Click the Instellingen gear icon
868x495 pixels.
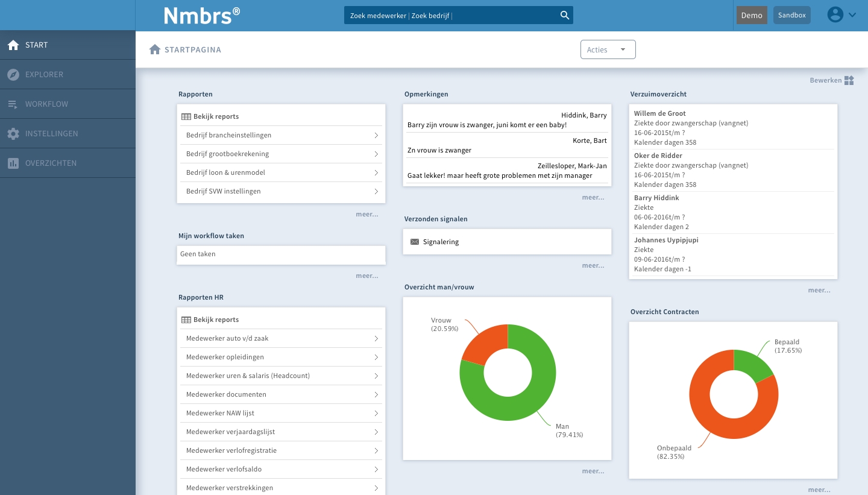coord(13,134)
